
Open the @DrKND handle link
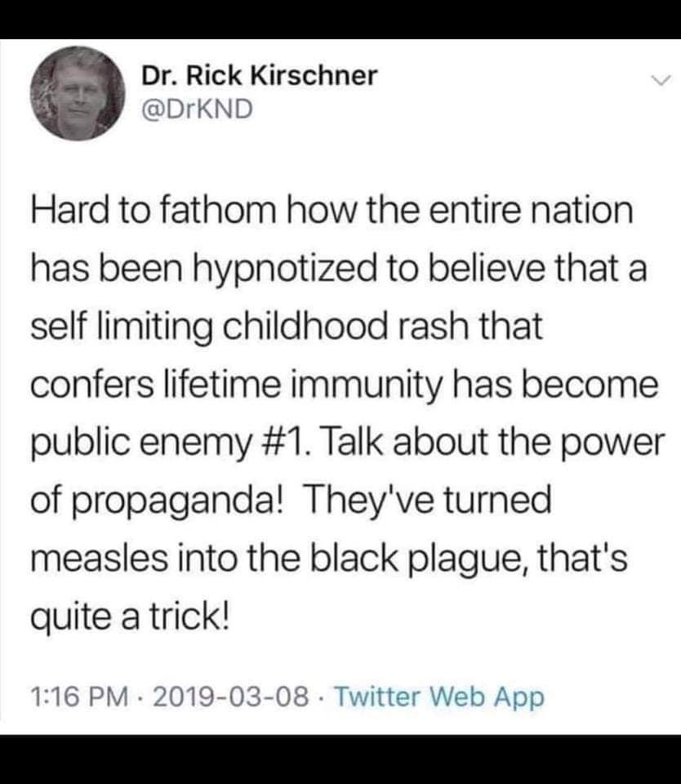(x=197, y=109)
